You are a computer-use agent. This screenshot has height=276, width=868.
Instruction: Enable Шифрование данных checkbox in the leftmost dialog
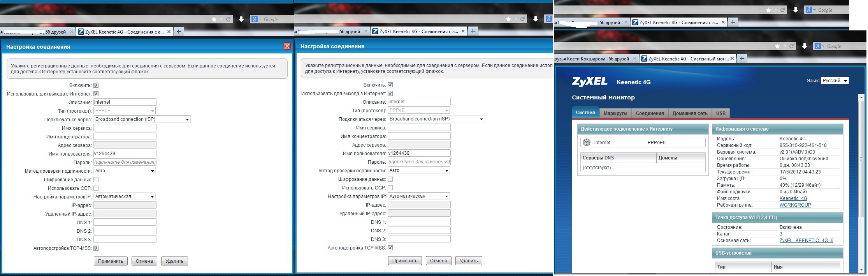96,180
